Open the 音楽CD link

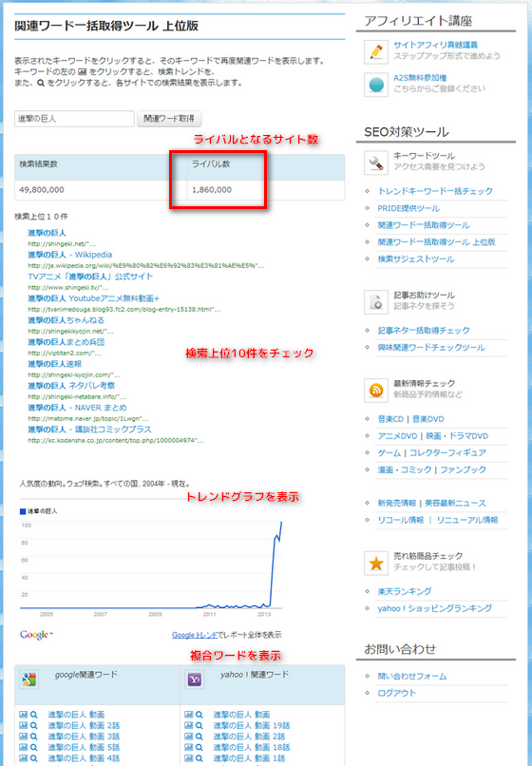pyautogui.click(x=390, y=419)
